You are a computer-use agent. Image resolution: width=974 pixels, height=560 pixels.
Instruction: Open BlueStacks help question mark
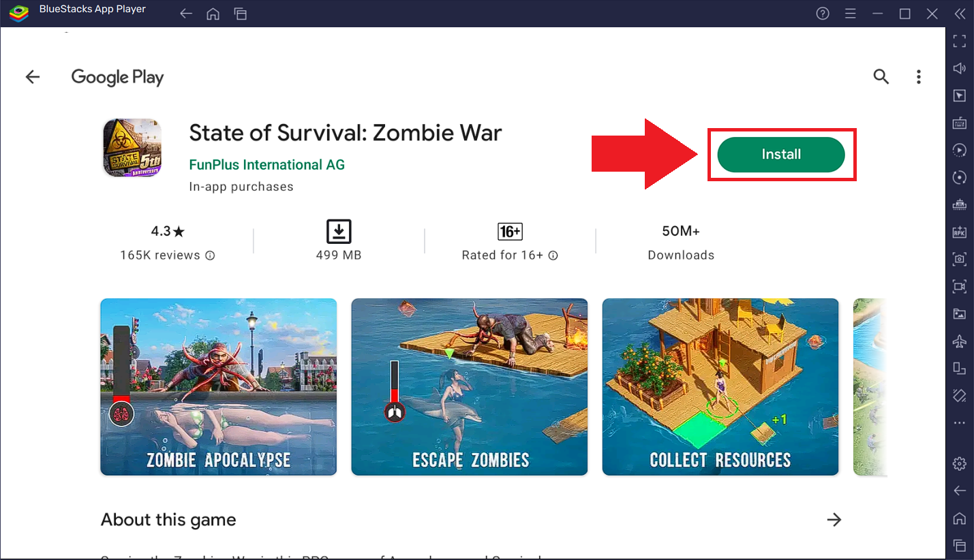point(823,14)
